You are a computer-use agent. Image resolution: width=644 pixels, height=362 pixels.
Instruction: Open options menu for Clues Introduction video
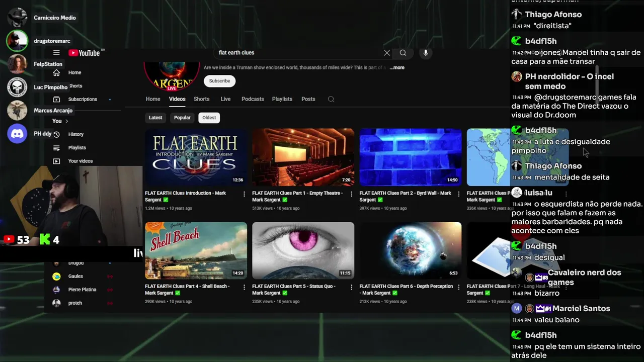click(x=245, y=194)
